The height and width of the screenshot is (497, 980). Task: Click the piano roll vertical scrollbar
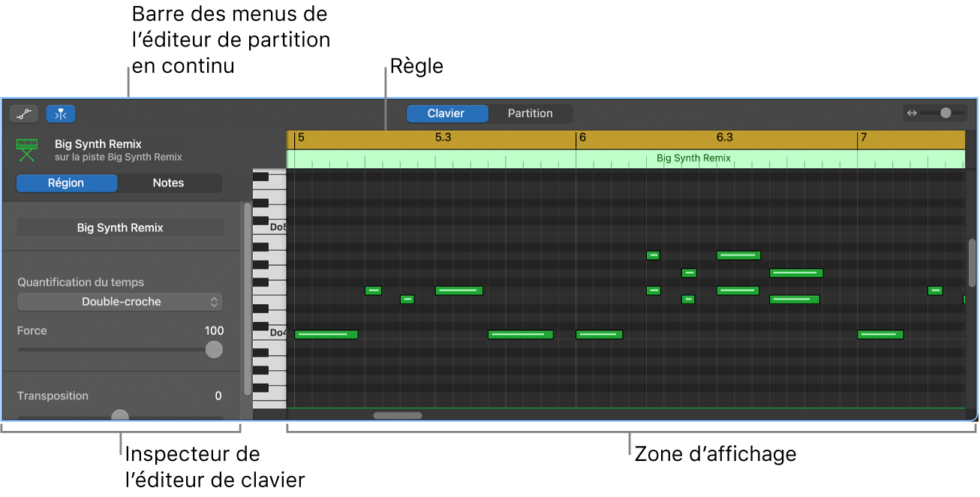coord(972,263)
